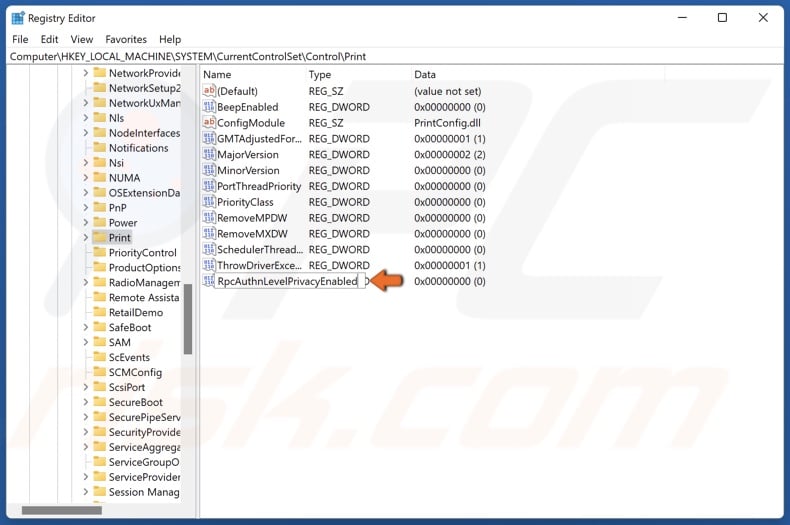Click the tree pane horizontal scrollbar thumb
Image resolution: width=790 pixels, height=525 pixels.
click(62, 510)
